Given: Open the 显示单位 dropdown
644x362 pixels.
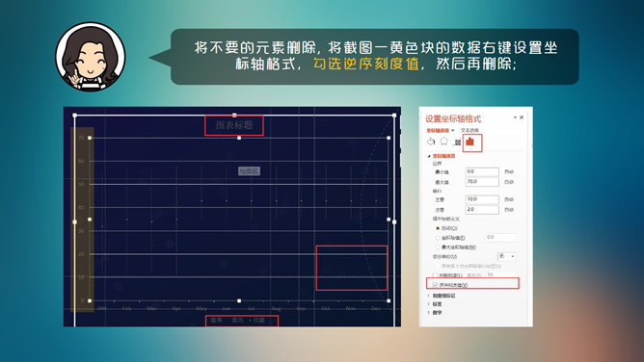Looking at the screenshot, I should (507, 256).
